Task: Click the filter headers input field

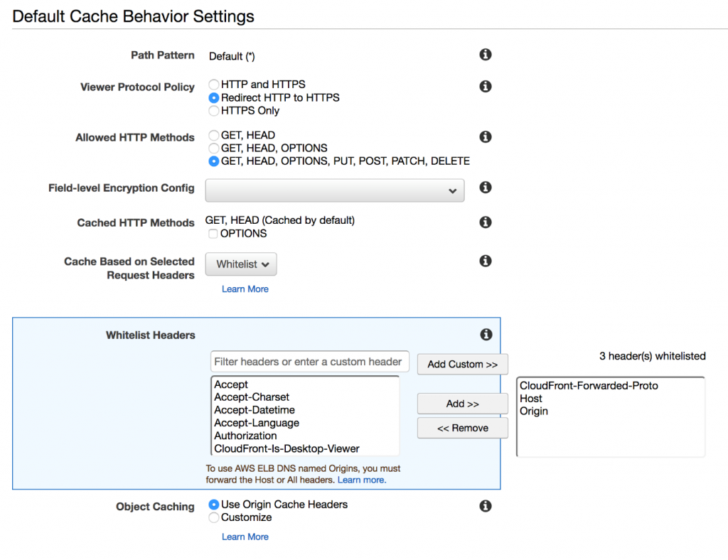Action: tap(310, 362)
